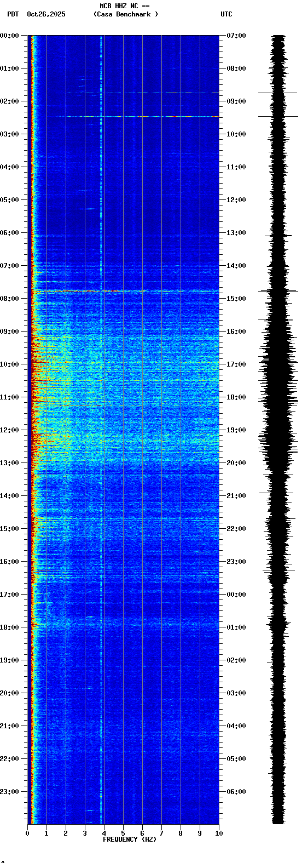The height and width of the screenshot is (868, 302).
Task: Click the bright horizontal event line near 07:47 PDT
Action: pyautogui.click(x=125, y=291)
